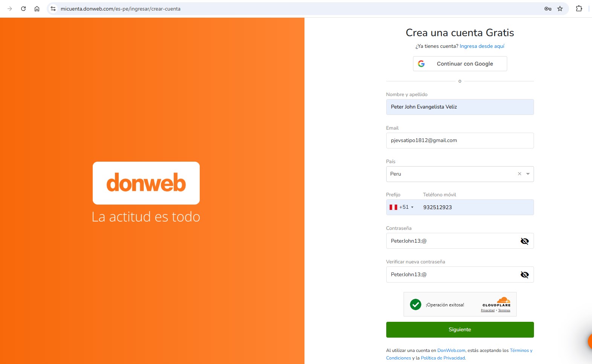Image resolution: width=592 pixels, height=364 pixels.
Task: Open the saved passwords key icon
Action: click(x=548, y=9)
